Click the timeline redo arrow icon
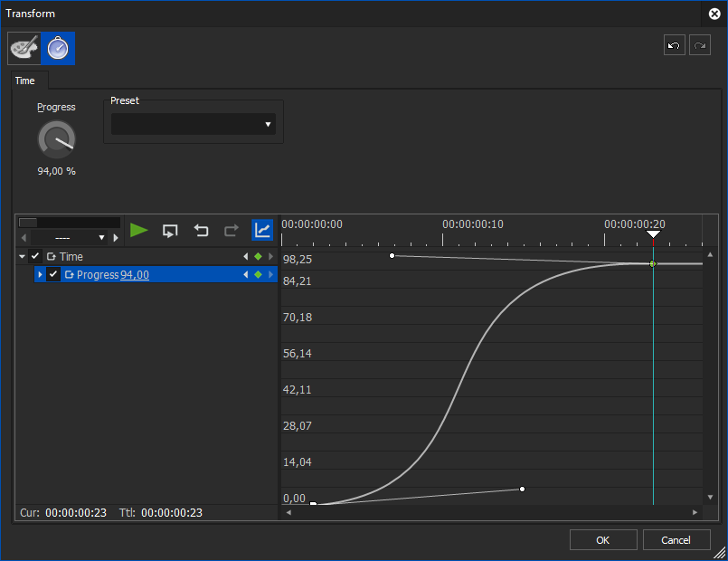Screen dimensions: 728x561 [232, 231]
